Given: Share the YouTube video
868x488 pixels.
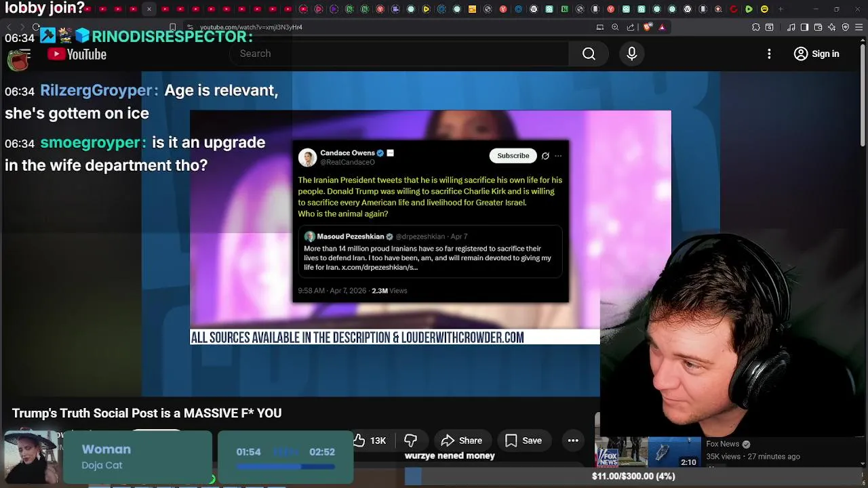Looking at the screenshot, I should (x=461, y=441).
